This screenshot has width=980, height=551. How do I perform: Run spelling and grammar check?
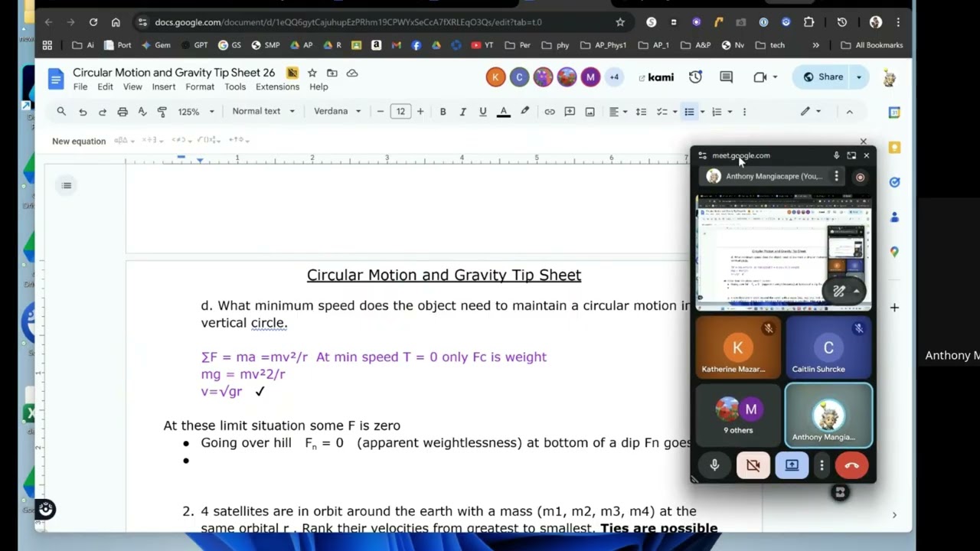142,112
